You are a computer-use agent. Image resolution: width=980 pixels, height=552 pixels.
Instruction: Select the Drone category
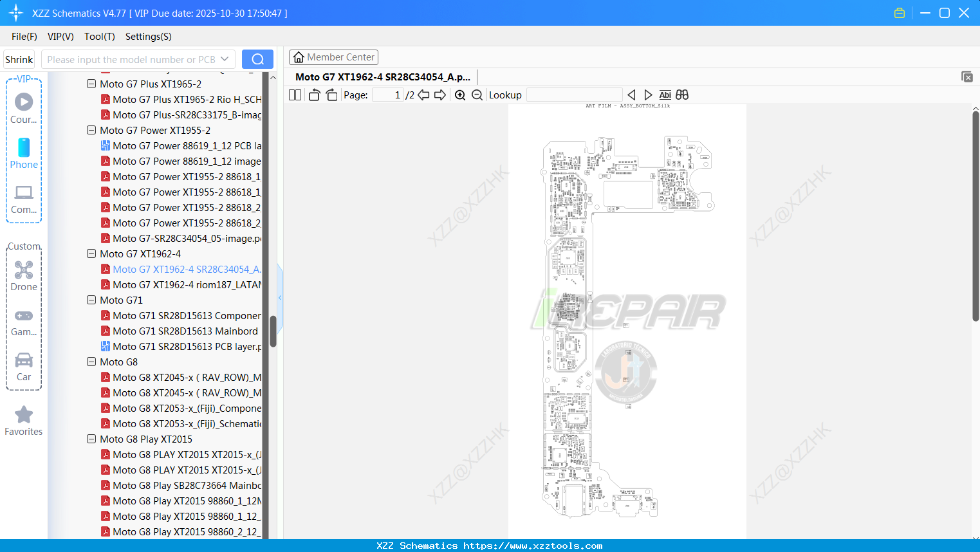pyautogui.click(x=24, y=275)
